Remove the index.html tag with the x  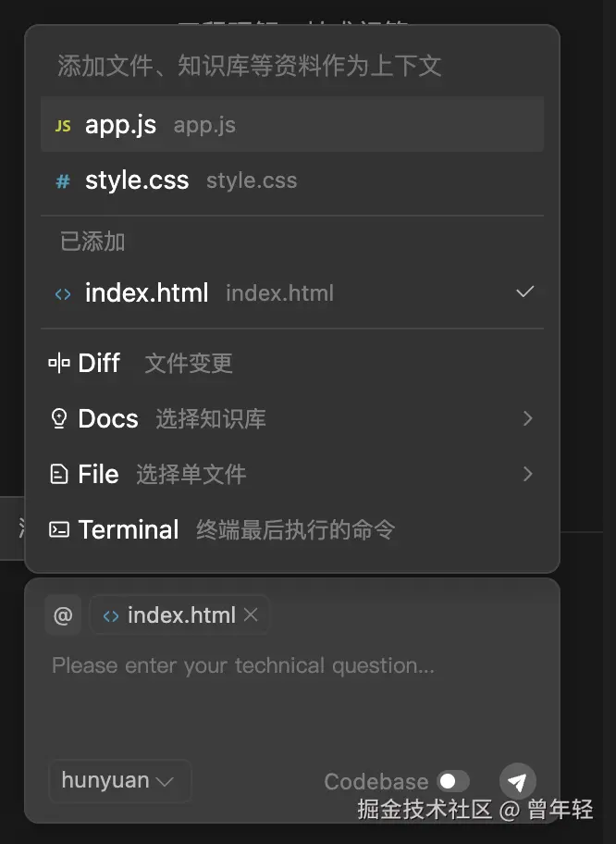251,614
